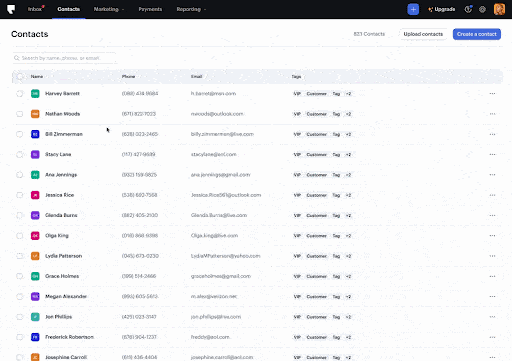Viewport: 512px width, 361px height.
Task: Open more options for Frederick Robertson
Action: [492, 337]
